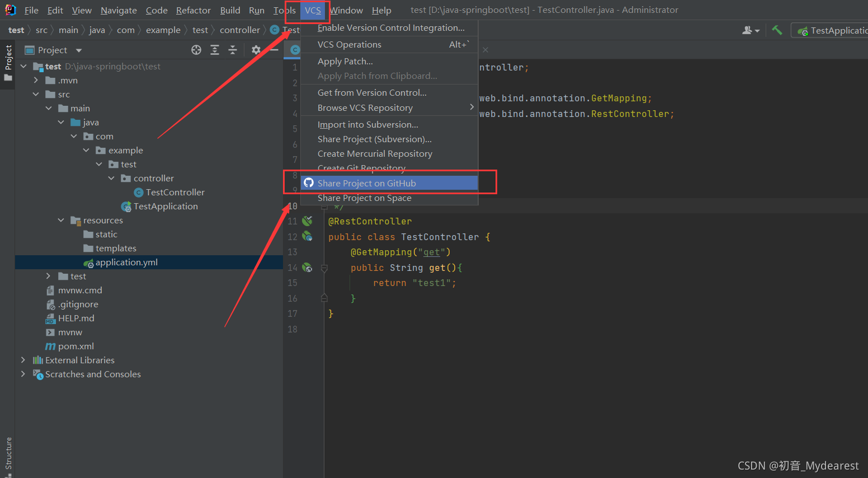Viewport: 868px width, 478px height.
Task: Click the IntelliJ IDEA application logo icon
Action: pyautogui.click(x=10, y=10)
